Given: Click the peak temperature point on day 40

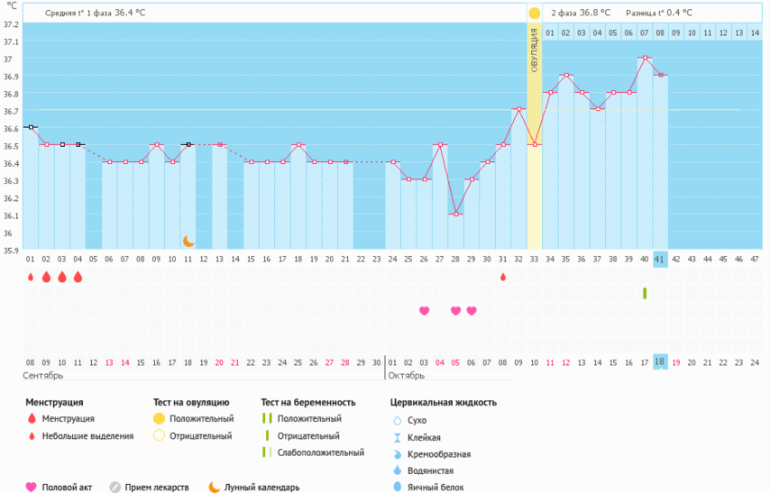Looking at the screenshot, I should (645, 58).
